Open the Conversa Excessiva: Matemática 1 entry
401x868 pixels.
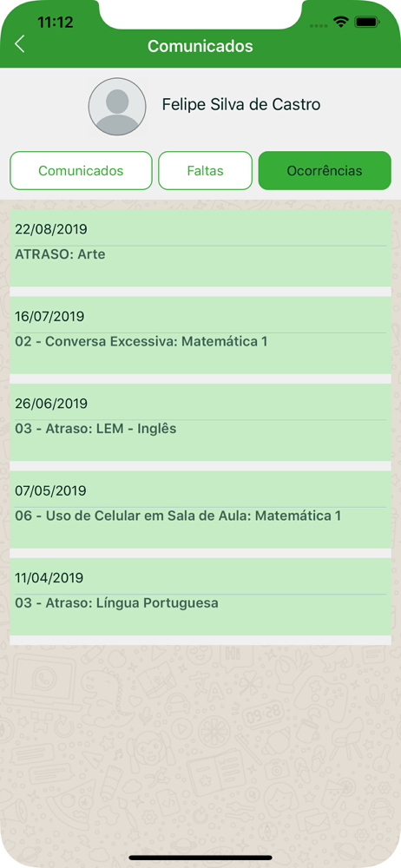point(200,335)
